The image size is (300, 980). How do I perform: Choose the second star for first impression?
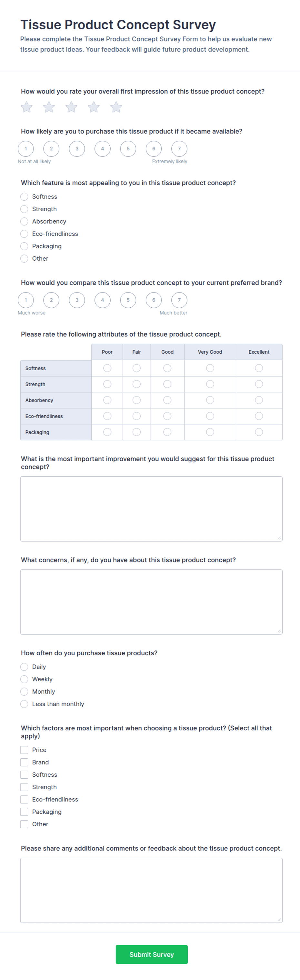tap(49, 107)
